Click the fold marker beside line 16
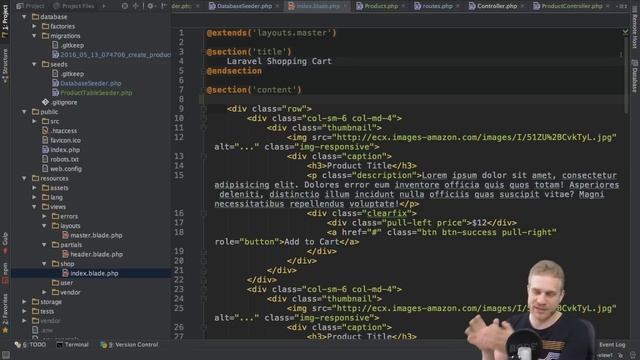Screen dimensions: 640x360 point(203,213)
